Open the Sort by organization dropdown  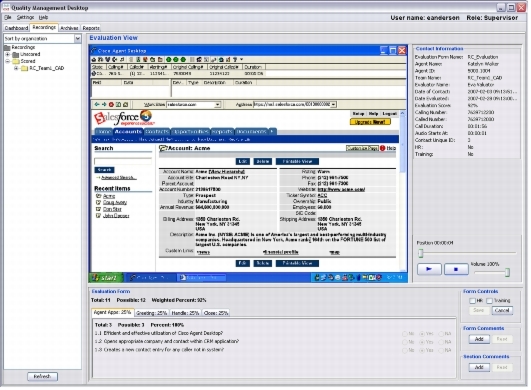tap(78, 39)
